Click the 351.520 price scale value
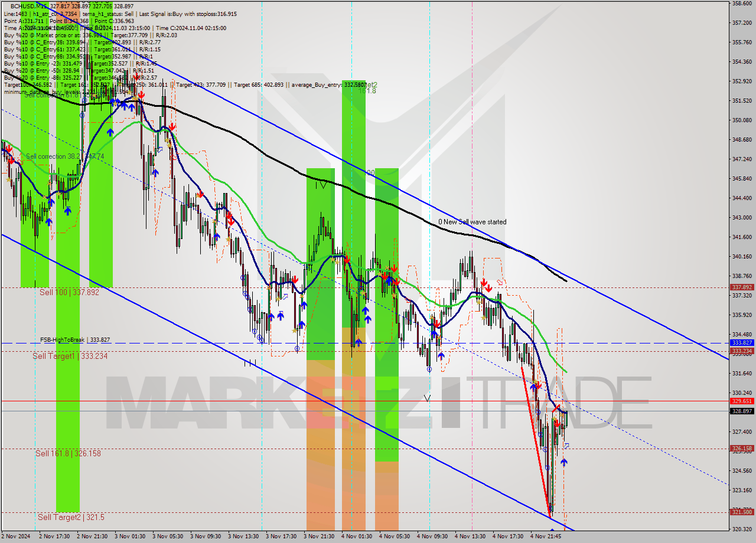Viewport: 756px width, 543px height. [742, 100]
